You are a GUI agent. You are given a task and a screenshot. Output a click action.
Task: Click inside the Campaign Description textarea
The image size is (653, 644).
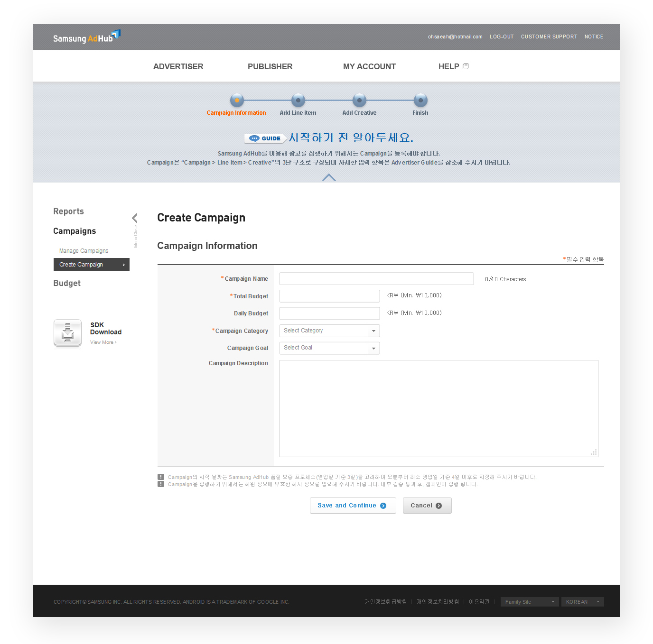pyautogui.click(x=439, y=409)
